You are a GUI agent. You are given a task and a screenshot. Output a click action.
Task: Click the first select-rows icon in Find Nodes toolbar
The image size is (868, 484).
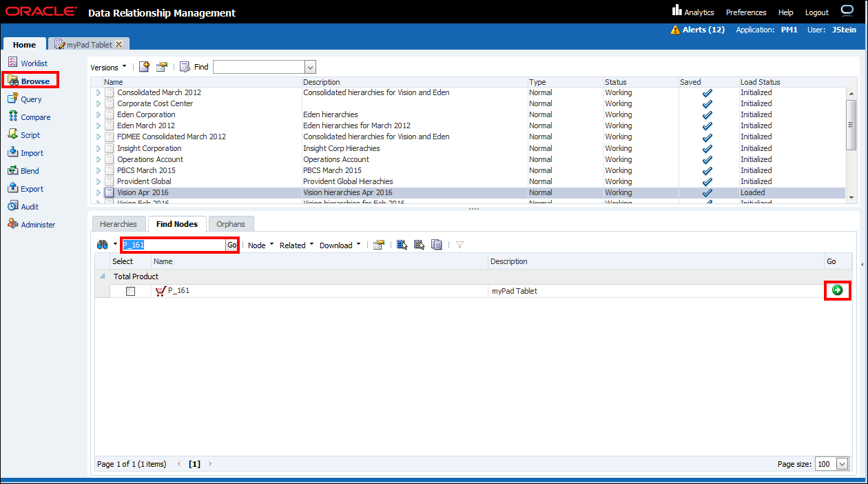pos(402,245)
